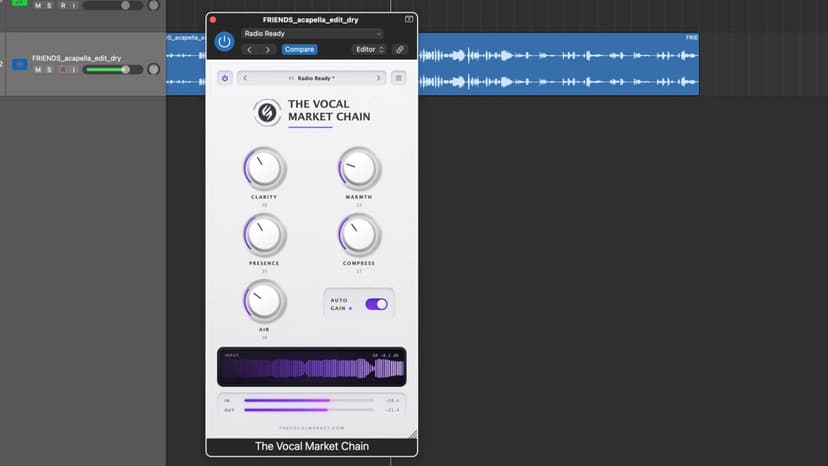828x466 pixels.
Task: Click the OUT level meter bar
Action: (309, 410)
